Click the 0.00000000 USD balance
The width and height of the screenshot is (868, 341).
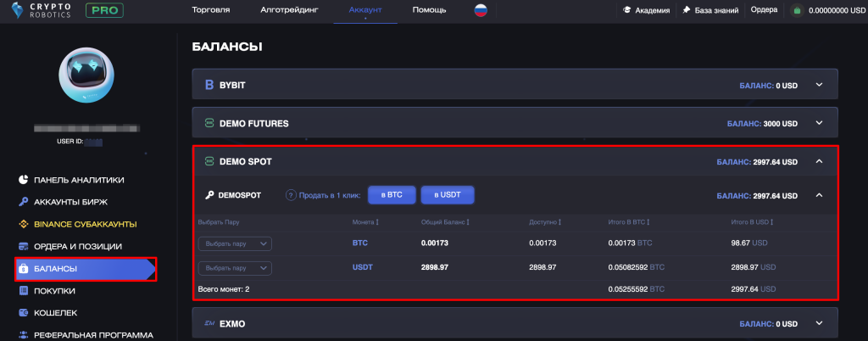837,10
